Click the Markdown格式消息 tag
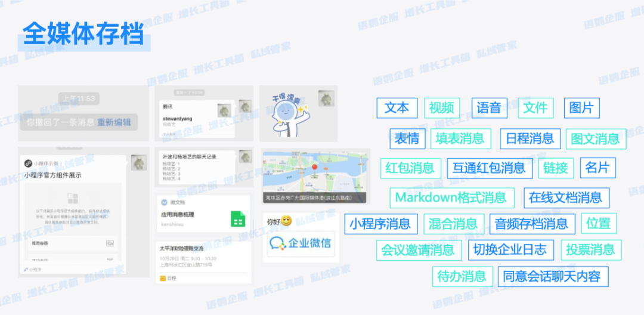Screen dimensions: 644x315 click(451, 197)
